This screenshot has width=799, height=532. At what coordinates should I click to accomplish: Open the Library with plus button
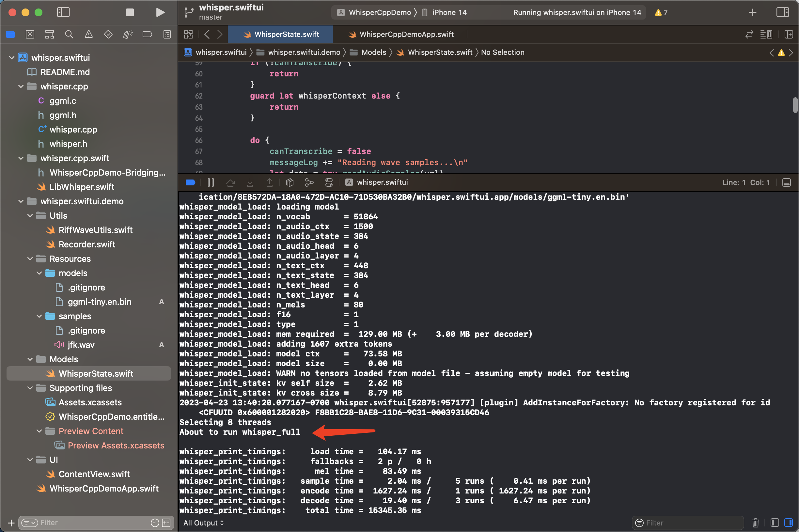(753, 12)
